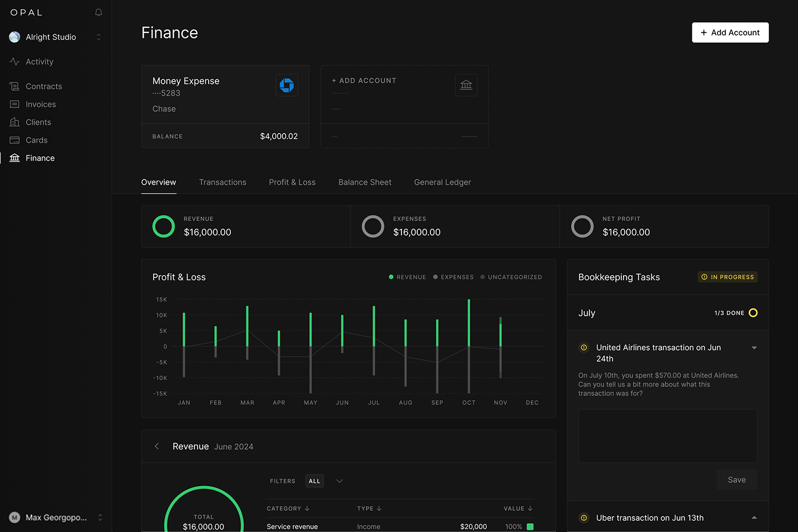Go to Contracts in the sidebar
This screenshot has width=798, height=532.
[x=44, y=86]
